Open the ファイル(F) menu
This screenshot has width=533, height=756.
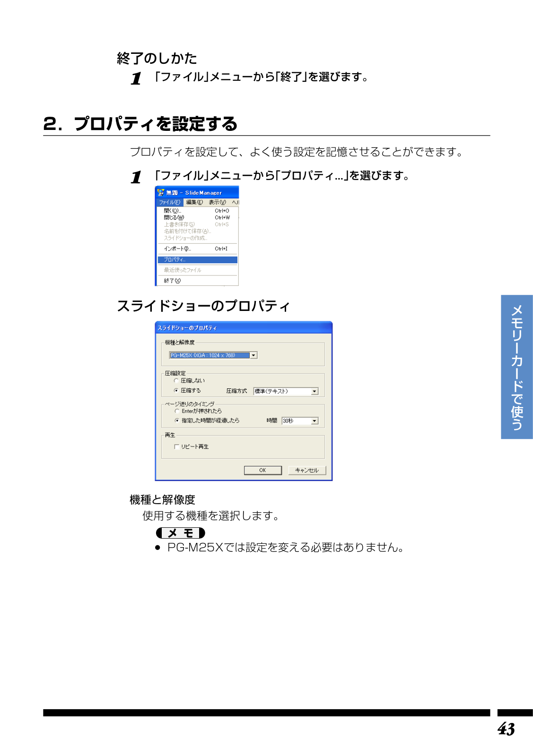tap(169, 202)
